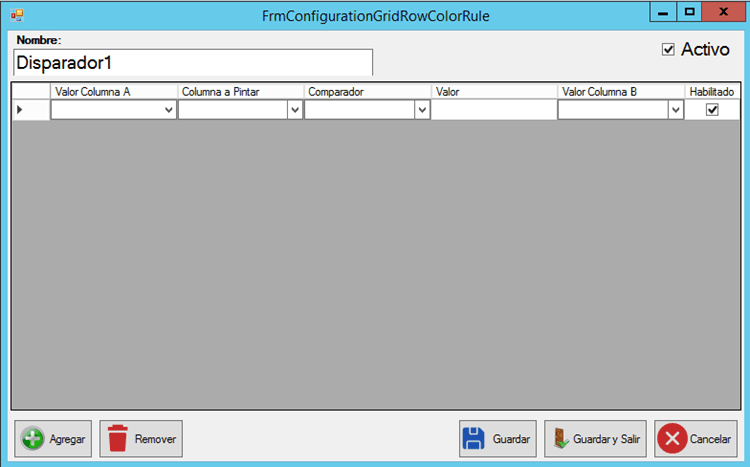
Task: Click the door icon for Guardar y Salir
Action: [559, 439]
